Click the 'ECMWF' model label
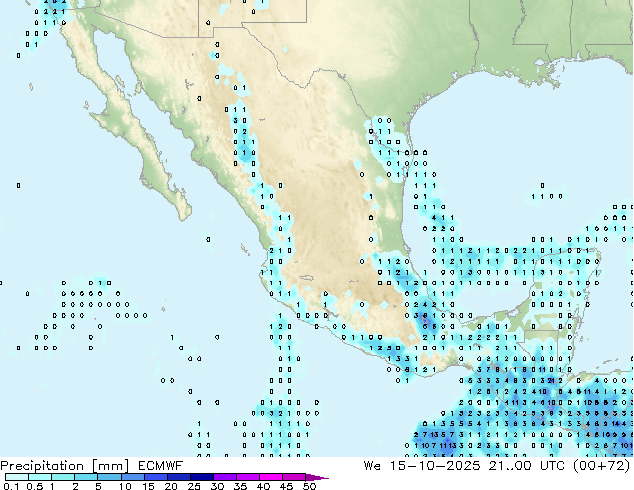This screenshot has width=634, height=490. (161, 466)
